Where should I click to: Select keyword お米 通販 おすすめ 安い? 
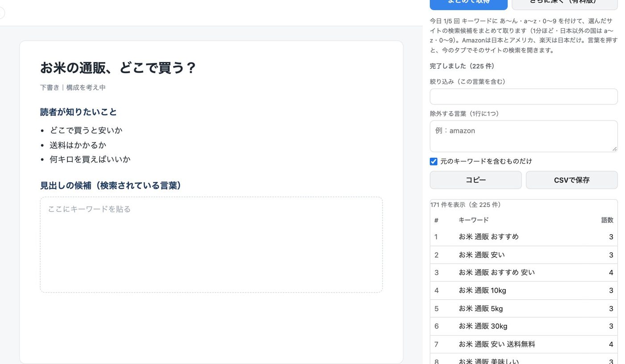pyautogui.click(x=496, y=273)
